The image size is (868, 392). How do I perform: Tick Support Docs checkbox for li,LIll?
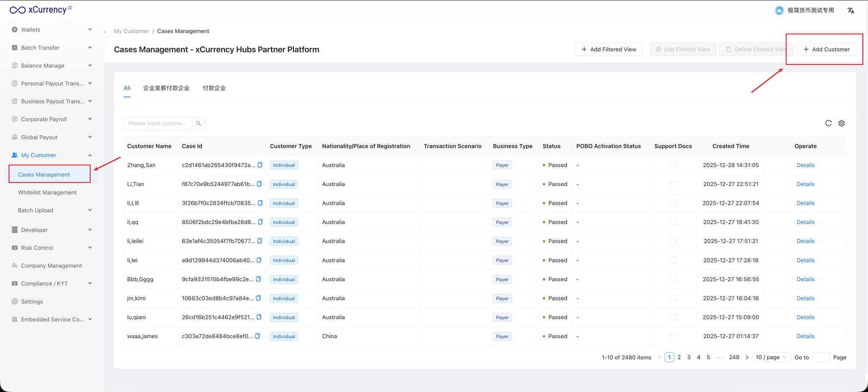(673, 203)
